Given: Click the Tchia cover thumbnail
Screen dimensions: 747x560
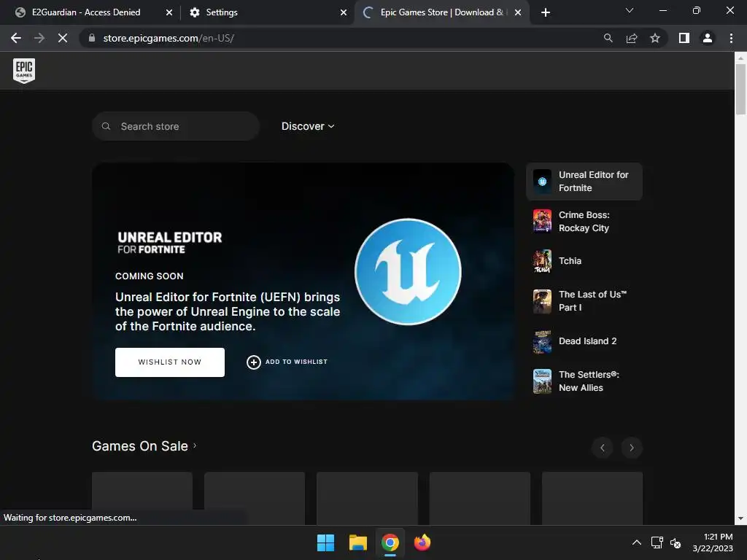Looking at the screenshot, I should click(542, 261).
